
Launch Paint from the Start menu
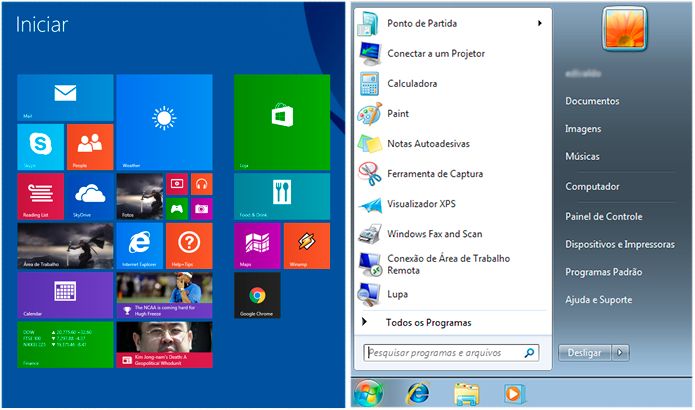[x=452, y=114]
